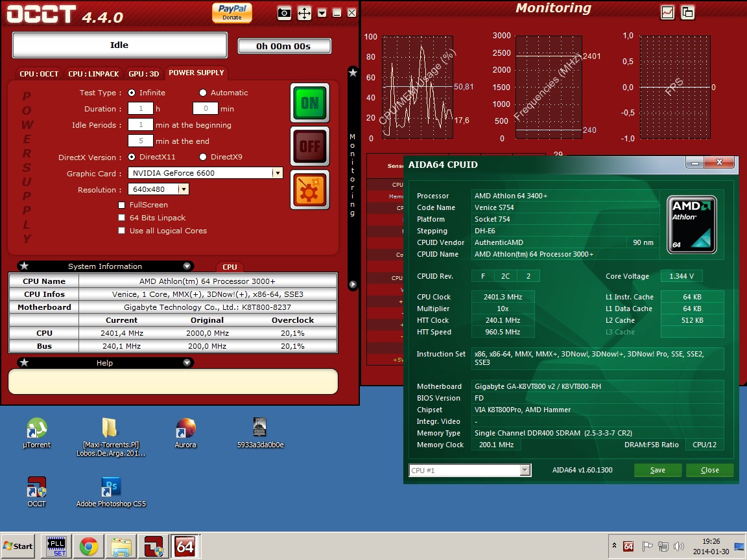The height and width of the screenshot is (560, 747).
Task: Click the idle minutes at beginning field
Action: (x=141, y=124)
